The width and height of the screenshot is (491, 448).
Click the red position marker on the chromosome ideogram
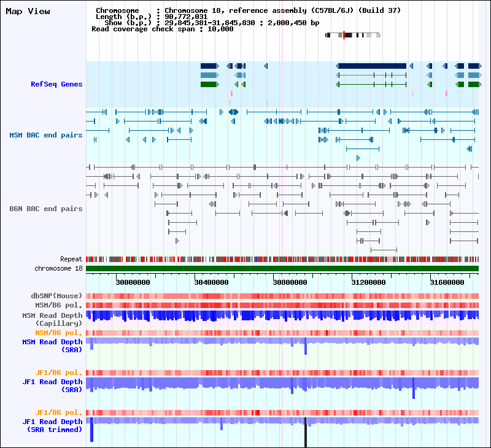click(x=344, y=35)
